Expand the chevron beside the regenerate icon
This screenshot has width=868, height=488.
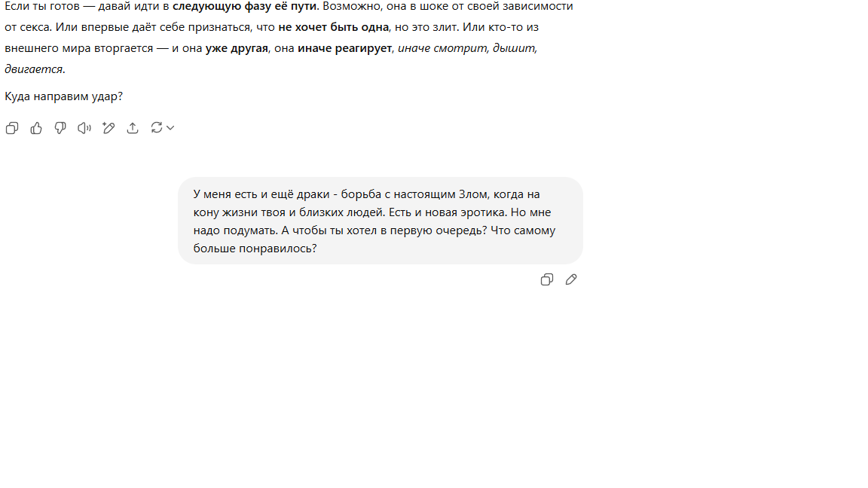pyautogui.click(x=170, y=128)
